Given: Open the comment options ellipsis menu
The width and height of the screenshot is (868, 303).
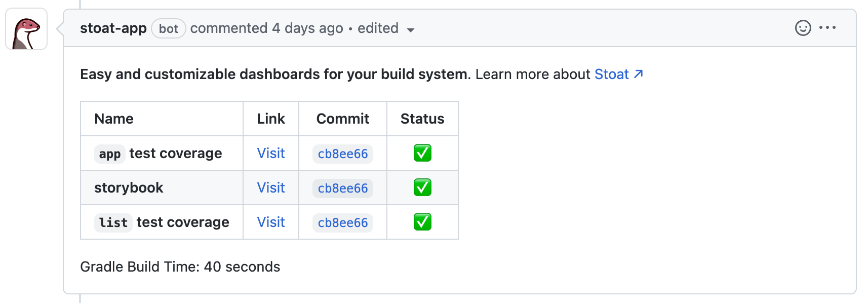Looking at the screenshot, I should point(827,28).
